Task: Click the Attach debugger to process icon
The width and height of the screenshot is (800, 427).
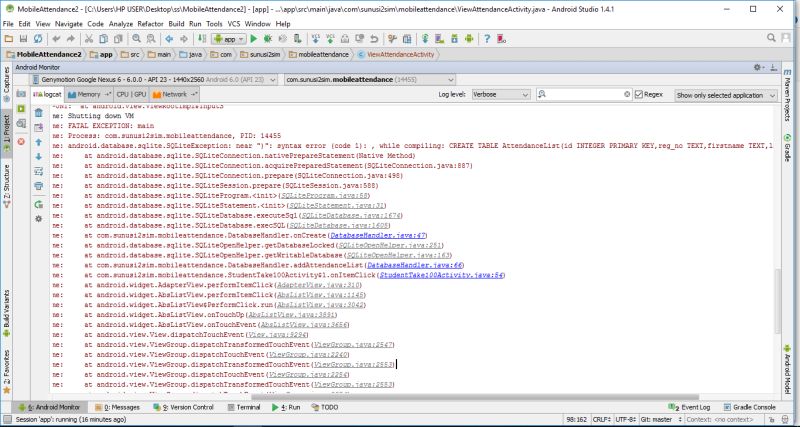Action: [297, 39]
